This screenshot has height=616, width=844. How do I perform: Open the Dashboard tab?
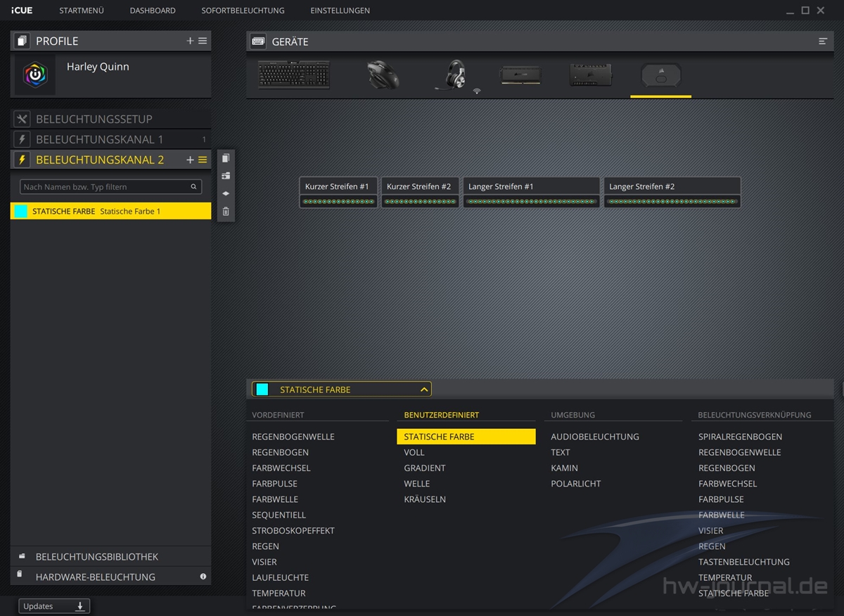(153, 11)
